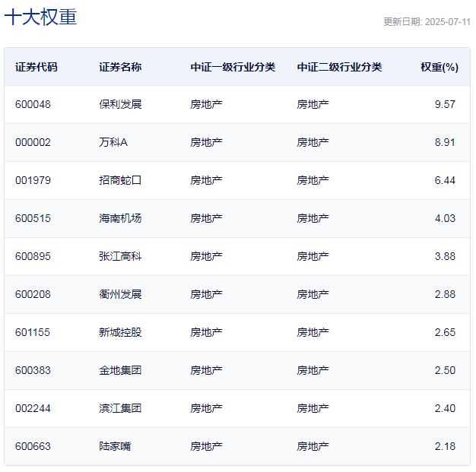The width and height of the screenshot is (476, 472).
Task: Click the 十大权重 section title
Action: click(40, 17)
